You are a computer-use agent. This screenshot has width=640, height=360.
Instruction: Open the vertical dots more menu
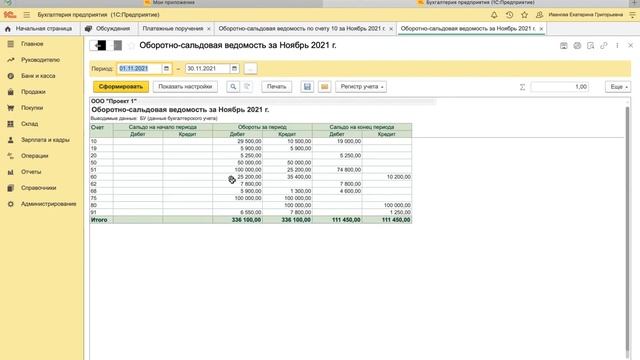tap(617, 46)
